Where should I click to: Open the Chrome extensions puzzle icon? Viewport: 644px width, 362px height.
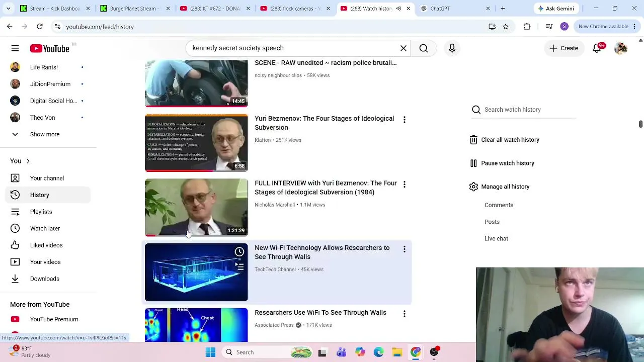tap(527, 27)
